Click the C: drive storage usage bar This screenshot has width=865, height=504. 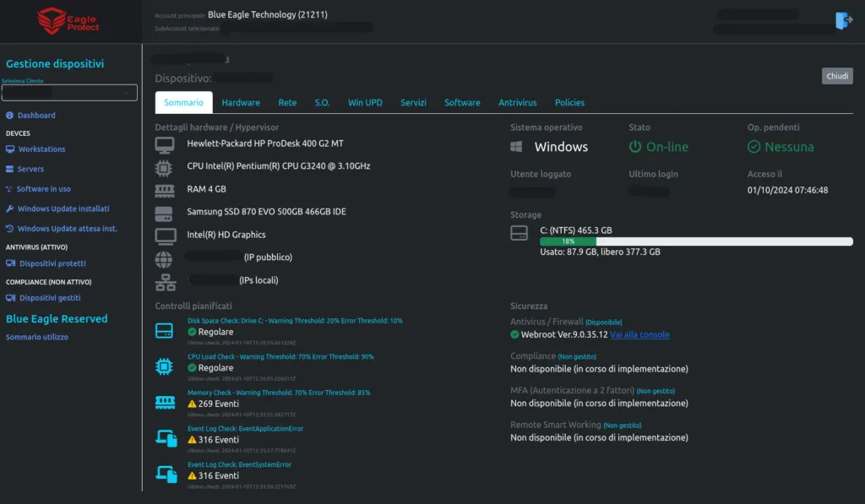coord(696,241)
